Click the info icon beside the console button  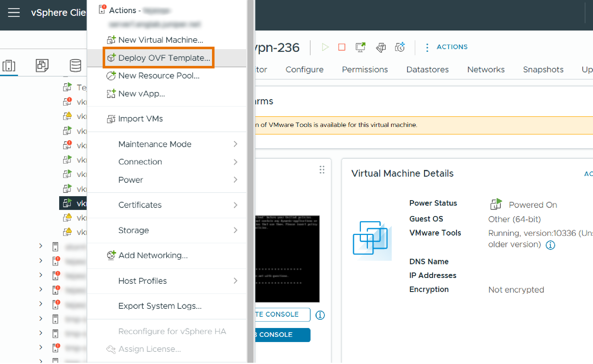point(320,315)
